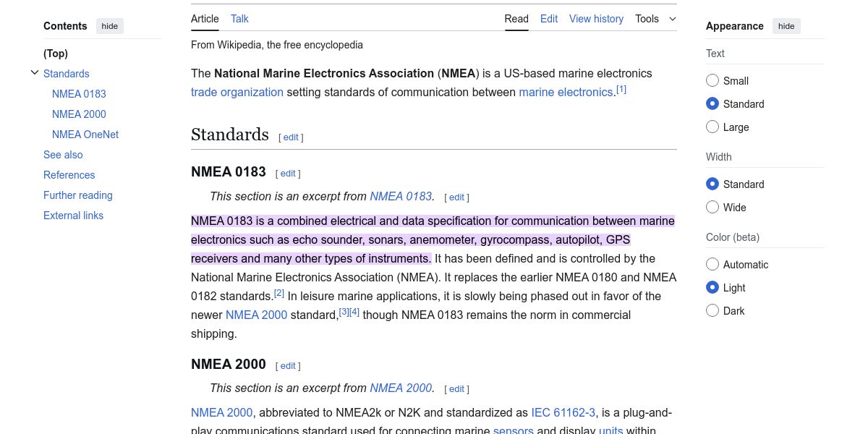Open the Read tab

click(x=516, y=19)
